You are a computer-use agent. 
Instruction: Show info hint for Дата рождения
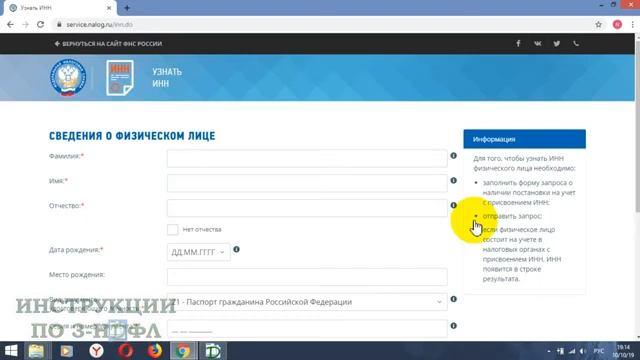236,249
